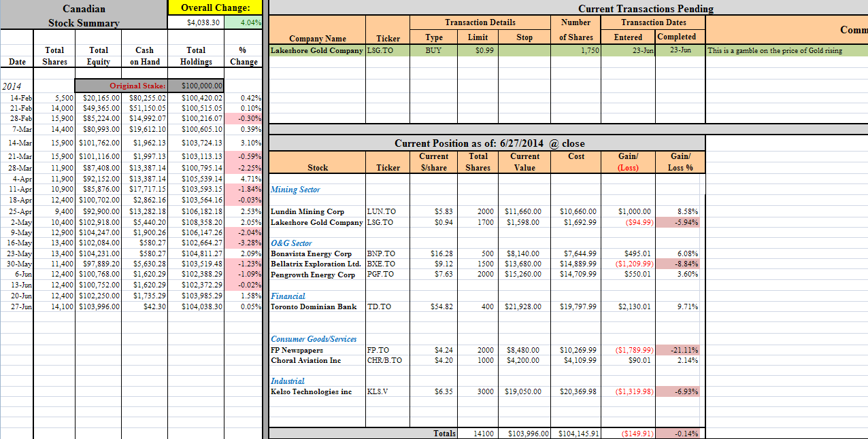
Task: Click the BUY transaction type cell
Action: click(x=433, y=51)
